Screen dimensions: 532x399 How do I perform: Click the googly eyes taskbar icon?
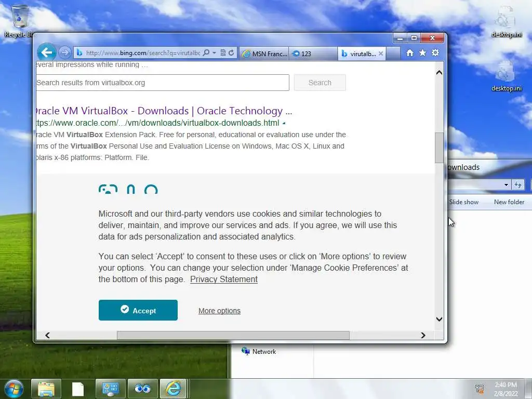click(142, 389)
